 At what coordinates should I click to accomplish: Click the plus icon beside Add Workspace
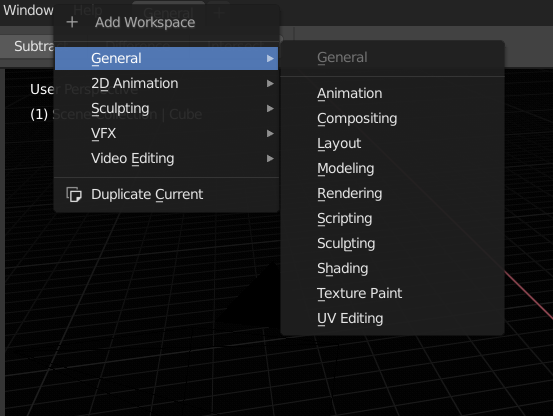pos(72,22)
